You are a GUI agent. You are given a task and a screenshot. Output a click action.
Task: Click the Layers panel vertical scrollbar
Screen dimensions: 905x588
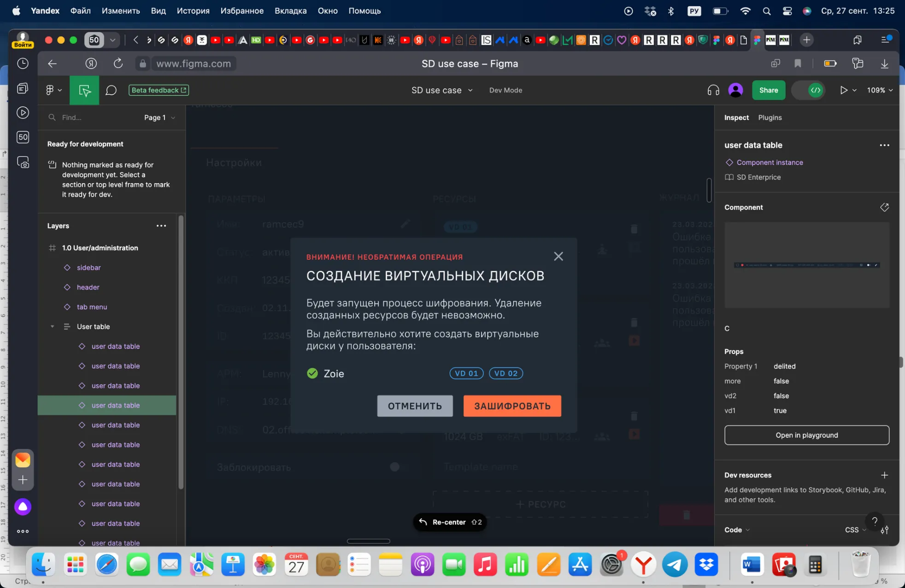tap(181, 352)
